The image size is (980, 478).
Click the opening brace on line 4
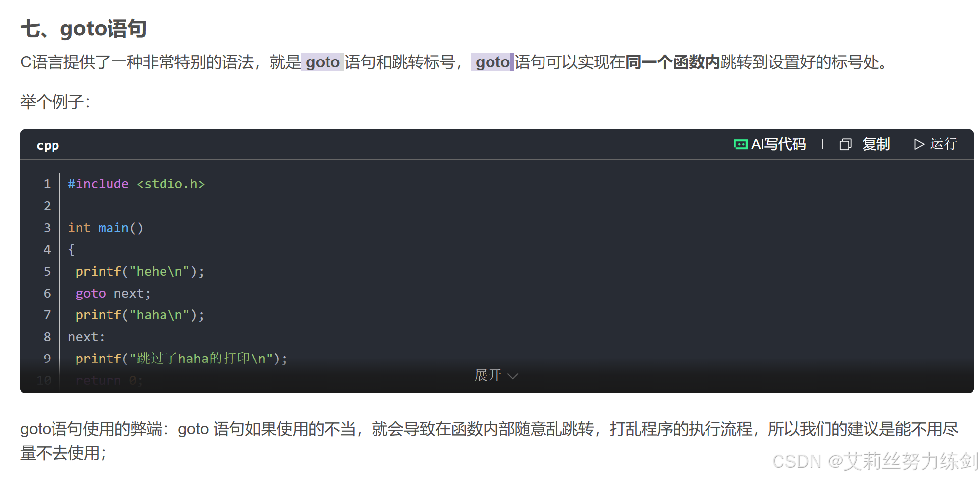click(x=71, y=249)
